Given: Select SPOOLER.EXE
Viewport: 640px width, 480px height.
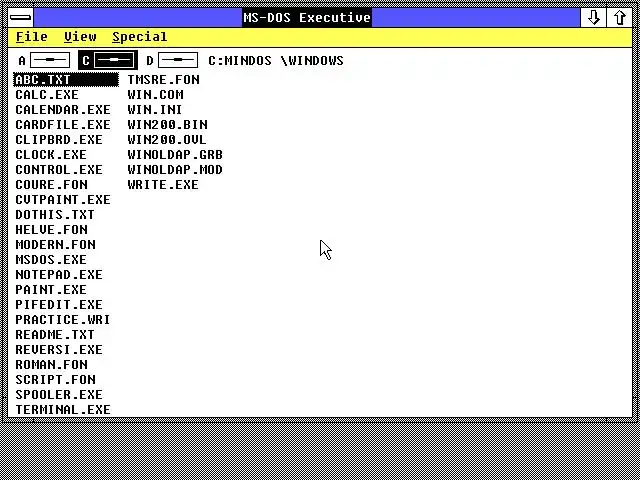Looking at the screenshot, I should pos(59,395).
